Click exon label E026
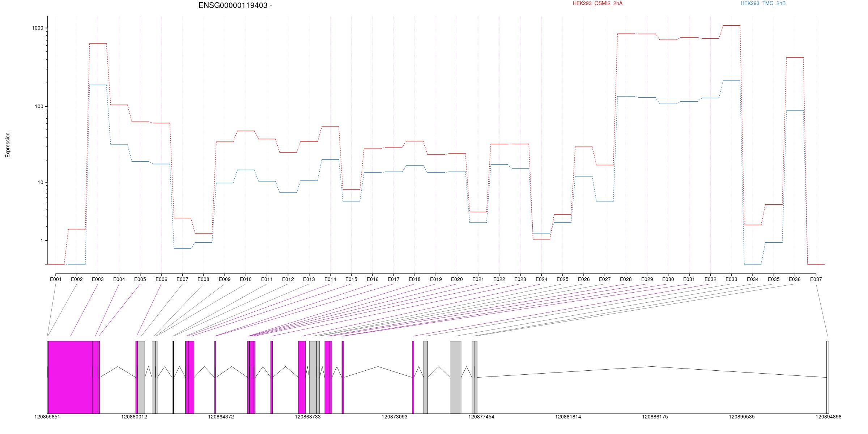The height and width of the screenshot is (434, 868). point(584,279)
